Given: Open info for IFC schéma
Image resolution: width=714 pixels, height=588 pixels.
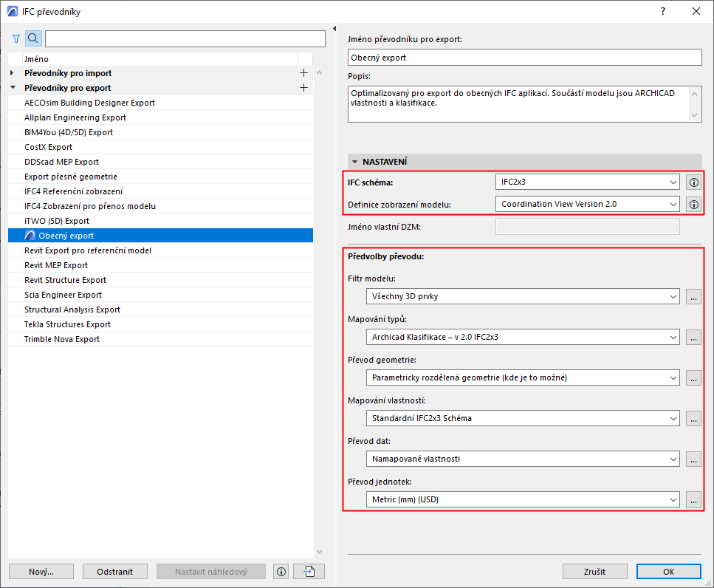Looking at the screenshot, I should pos(693,182).
